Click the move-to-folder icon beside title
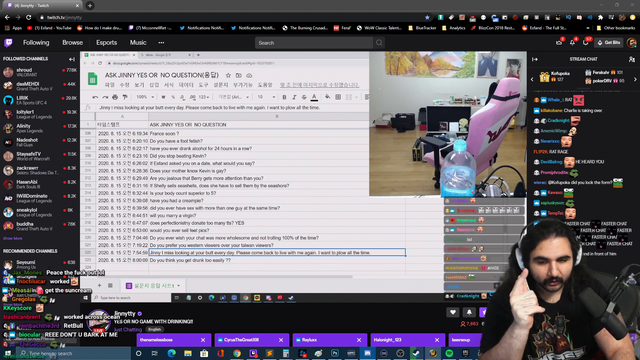This screenshot has width=640, height=360. click(239, 76)
